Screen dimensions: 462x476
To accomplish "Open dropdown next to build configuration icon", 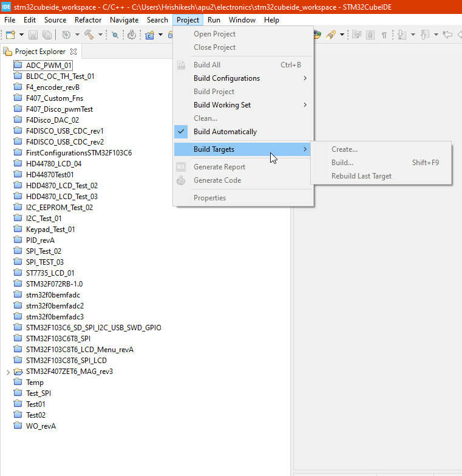I will coord(77,35).
